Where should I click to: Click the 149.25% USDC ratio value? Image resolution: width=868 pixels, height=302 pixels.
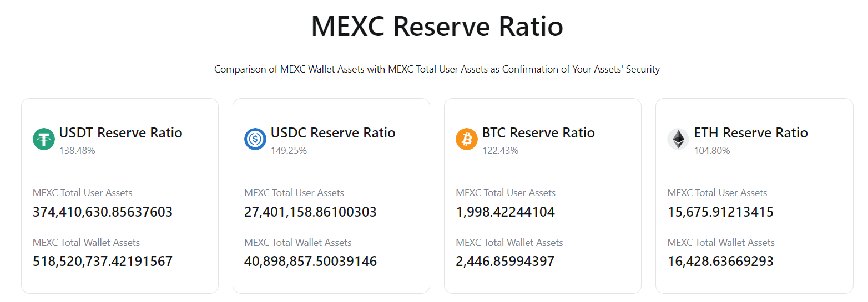289,151
